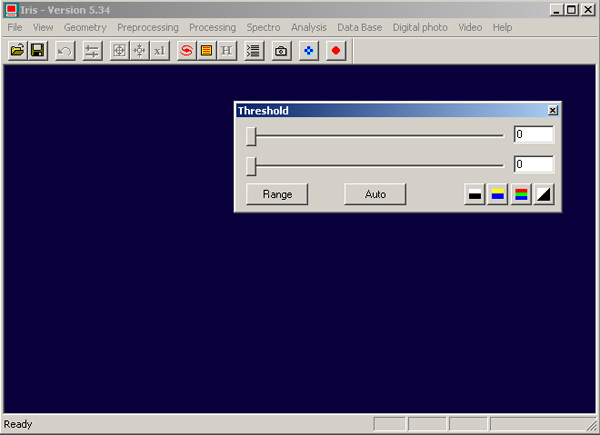This screenshot has height=435, width=600.
Task: Click the Threshold dialog title bar
Action: click(392, 111)
